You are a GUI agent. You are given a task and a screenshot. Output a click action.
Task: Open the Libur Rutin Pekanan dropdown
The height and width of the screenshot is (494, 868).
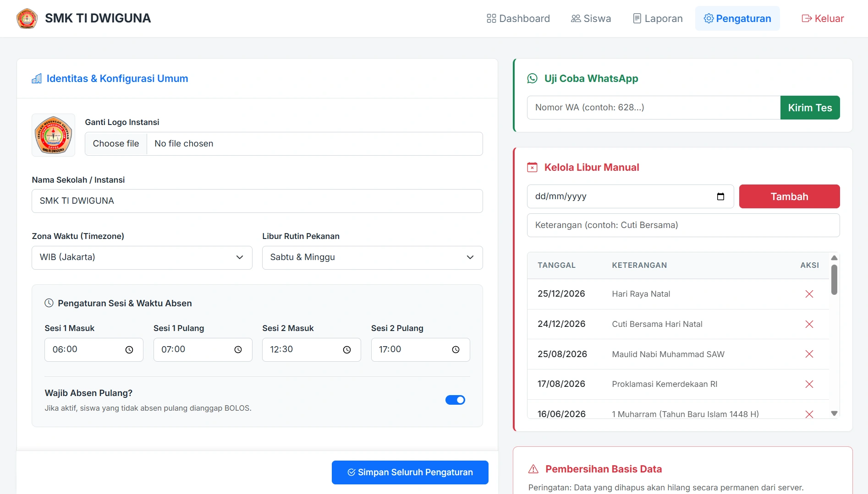[373, 258]
